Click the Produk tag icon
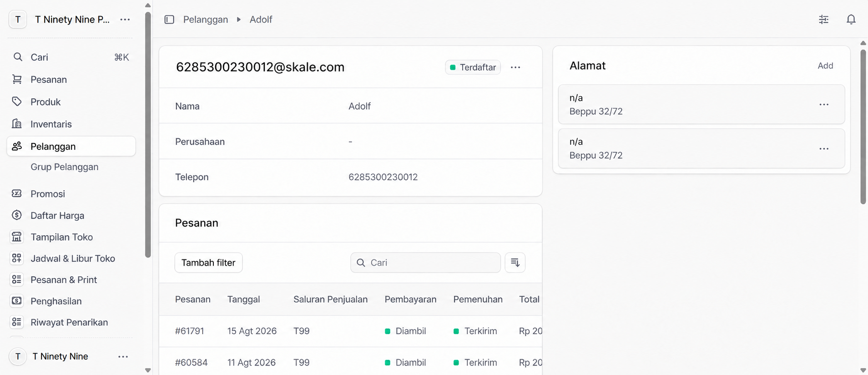The height and width of the screenshot is (375, 868). 17,101
